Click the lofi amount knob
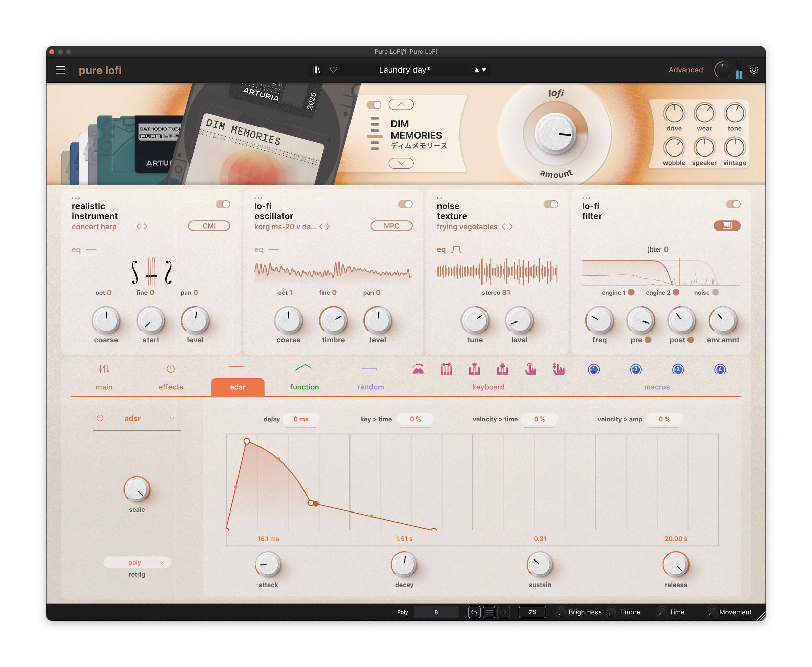 point(555,134)
